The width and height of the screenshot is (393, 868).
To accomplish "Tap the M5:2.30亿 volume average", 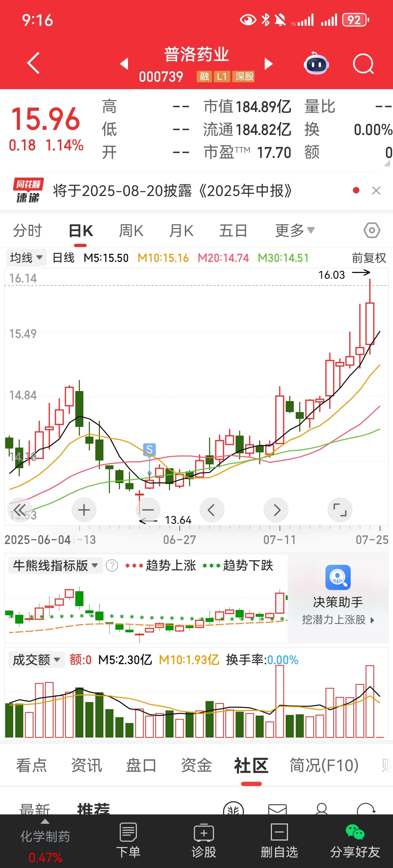I will [125, 660].
